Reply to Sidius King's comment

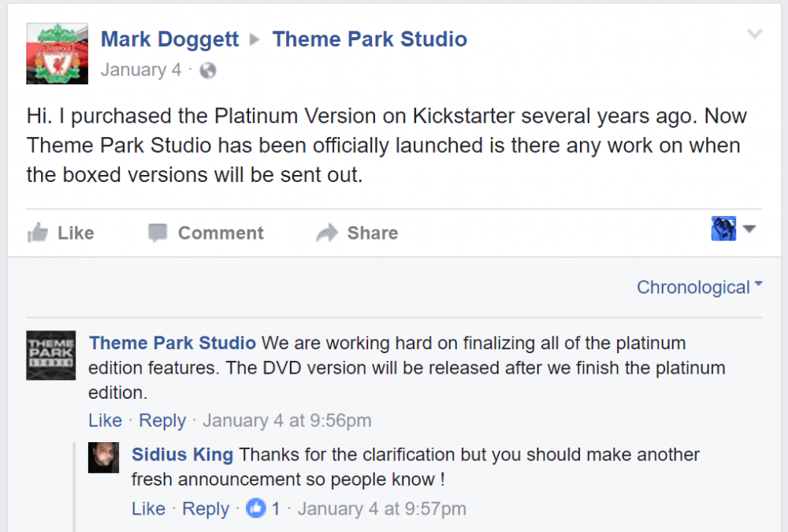(x=205, y=509)
